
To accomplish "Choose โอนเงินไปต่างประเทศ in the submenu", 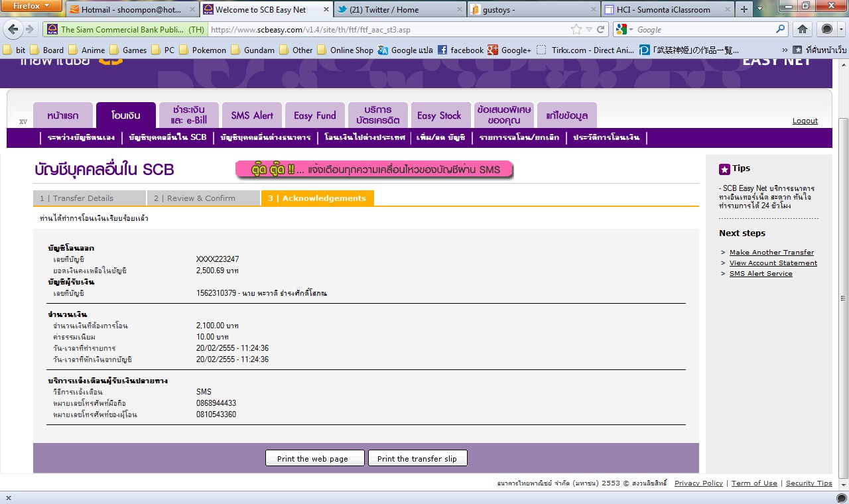I will pyautogui.click(x=365, y=137).
